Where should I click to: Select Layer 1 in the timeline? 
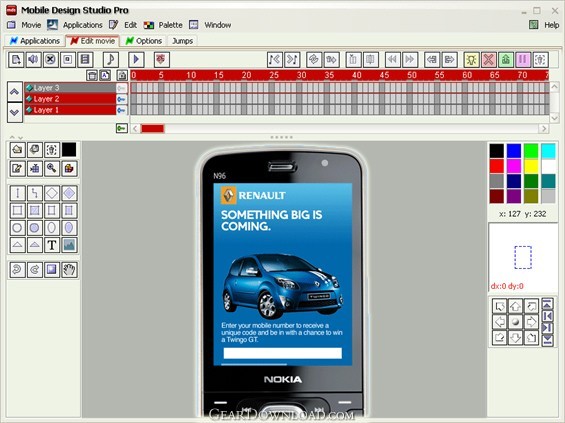[71, 110]
